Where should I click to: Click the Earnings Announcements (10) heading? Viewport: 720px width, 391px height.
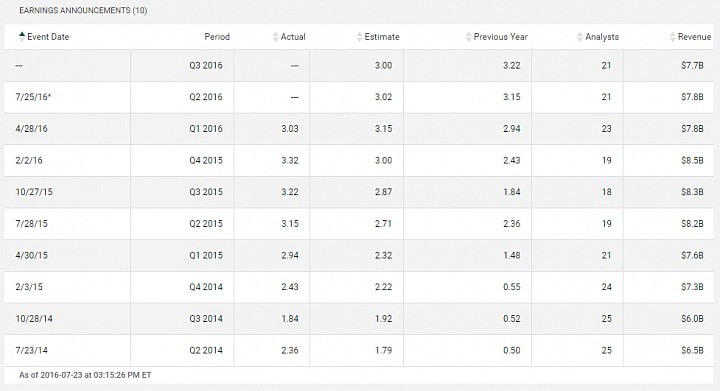(83, 10)
